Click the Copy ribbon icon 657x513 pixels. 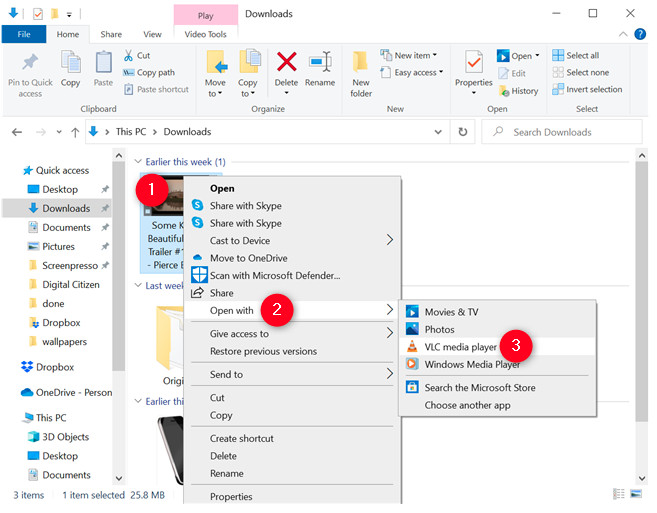(70, 62)
